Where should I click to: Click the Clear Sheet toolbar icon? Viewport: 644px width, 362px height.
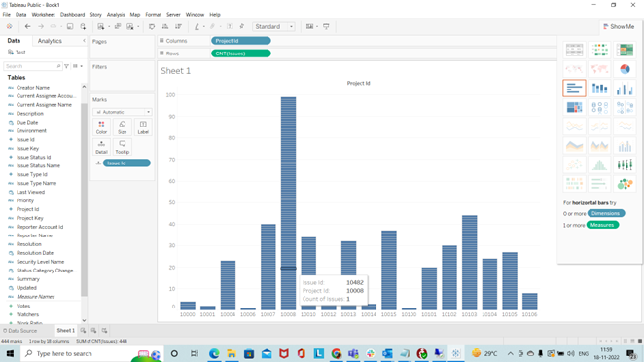[130, 26]
